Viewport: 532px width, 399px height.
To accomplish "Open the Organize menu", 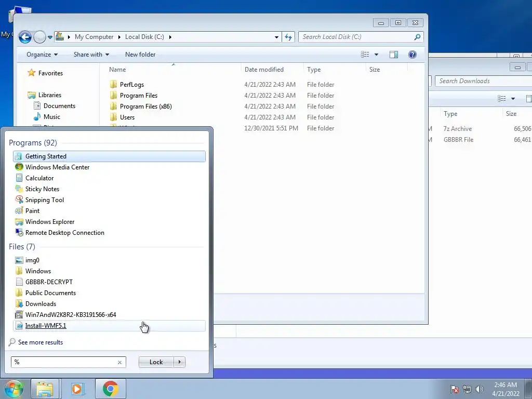I will coord(42,54).
